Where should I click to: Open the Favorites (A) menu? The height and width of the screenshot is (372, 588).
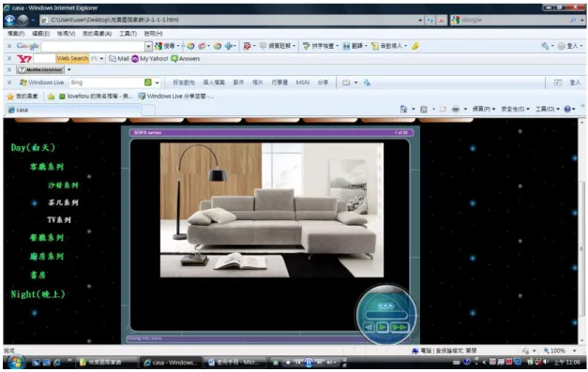tap(98, 34)
